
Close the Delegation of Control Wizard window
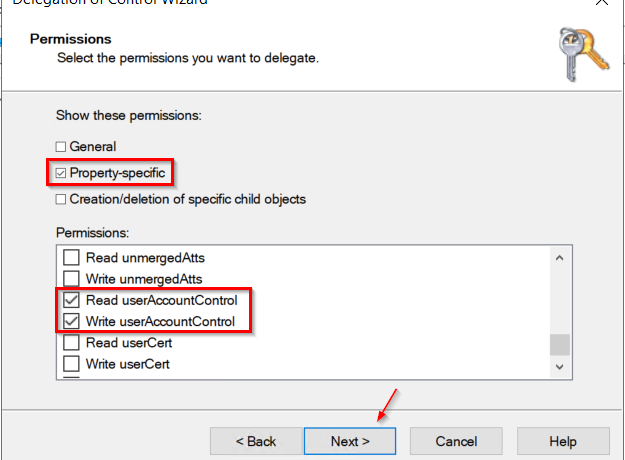601,2
